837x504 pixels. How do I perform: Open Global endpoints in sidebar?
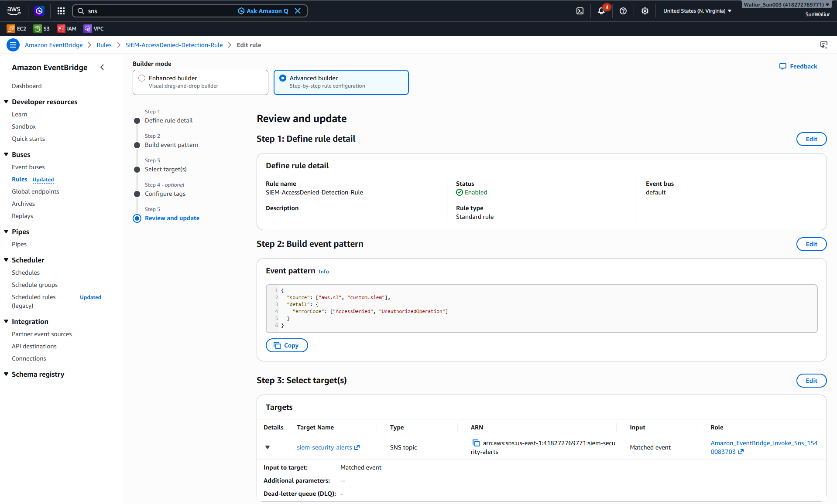[x=35, y=191]
